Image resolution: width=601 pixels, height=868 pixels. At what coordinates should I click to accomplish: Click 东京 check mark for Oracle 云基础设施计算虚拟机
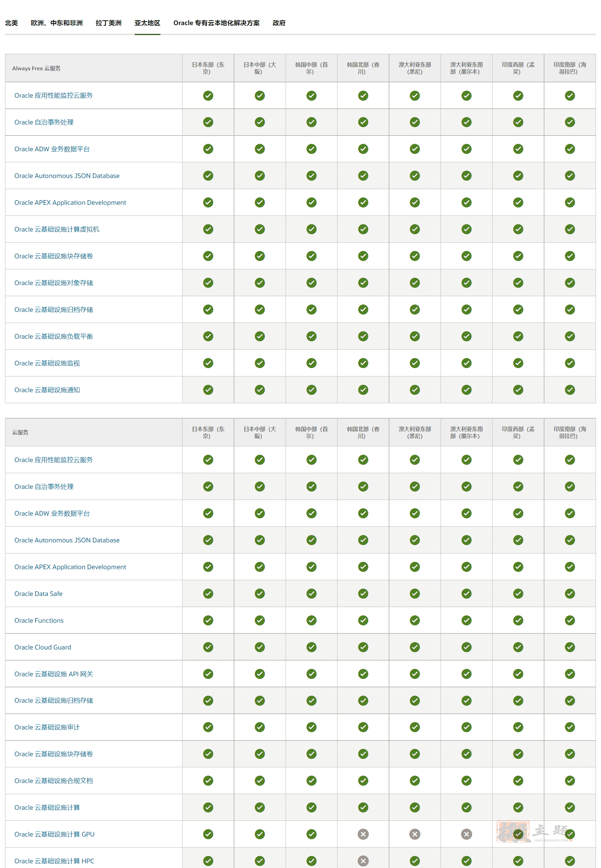pos(208,229)
